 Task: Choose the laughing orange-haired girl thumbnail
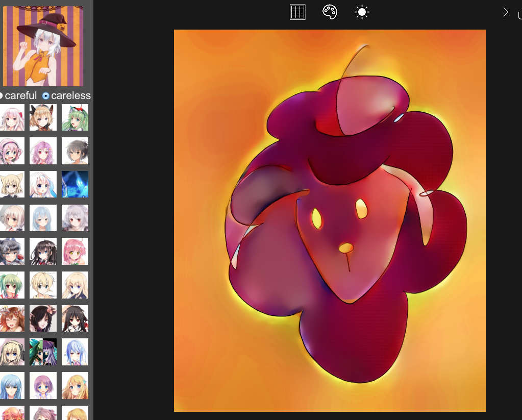click(x=12, y=318)
